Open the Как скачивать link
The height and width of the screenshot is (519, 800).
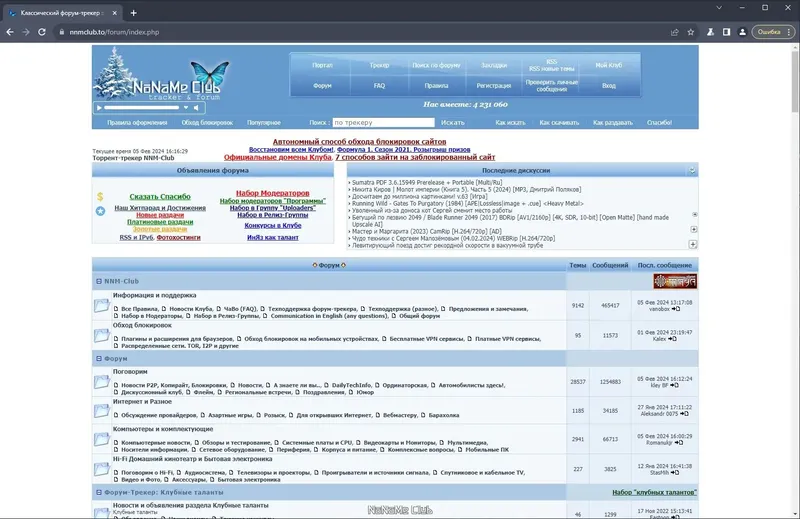(559, 122)
